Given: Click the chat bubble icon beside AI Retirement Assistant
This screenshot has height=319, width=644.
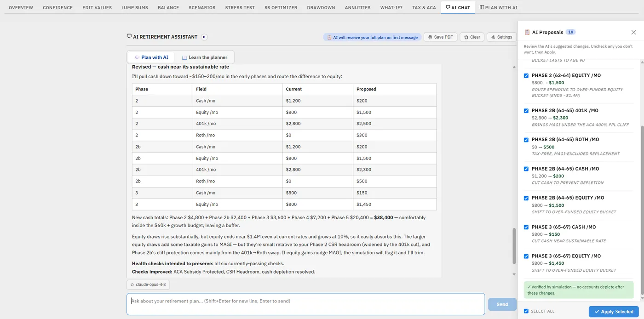Looking at the screenshot, I should [129, 37].
